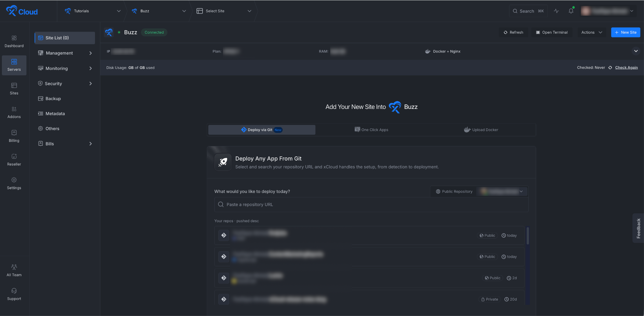Click the Private lock badge on the 20d repo
Screen dimensions: 644x316
(x=490, y=299)
